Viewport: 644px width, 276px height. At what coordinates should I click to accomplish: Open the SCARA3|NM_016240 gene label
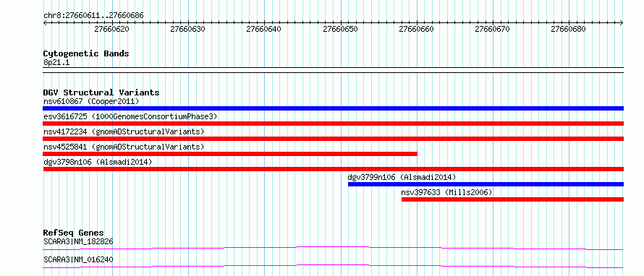point(78,259)
